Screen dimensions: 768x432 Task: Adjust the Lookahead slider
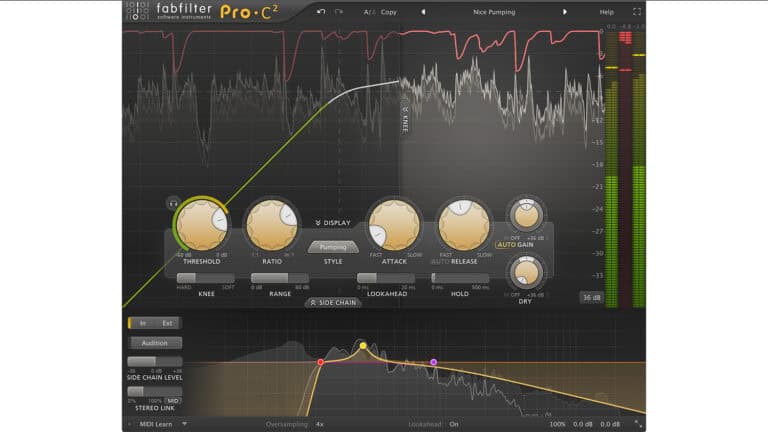click(386, 278)
